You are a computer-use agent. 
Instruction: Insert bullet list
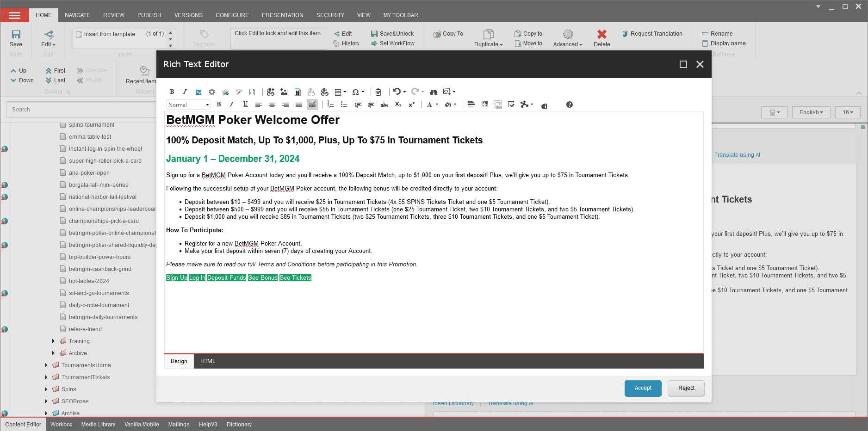344,105
